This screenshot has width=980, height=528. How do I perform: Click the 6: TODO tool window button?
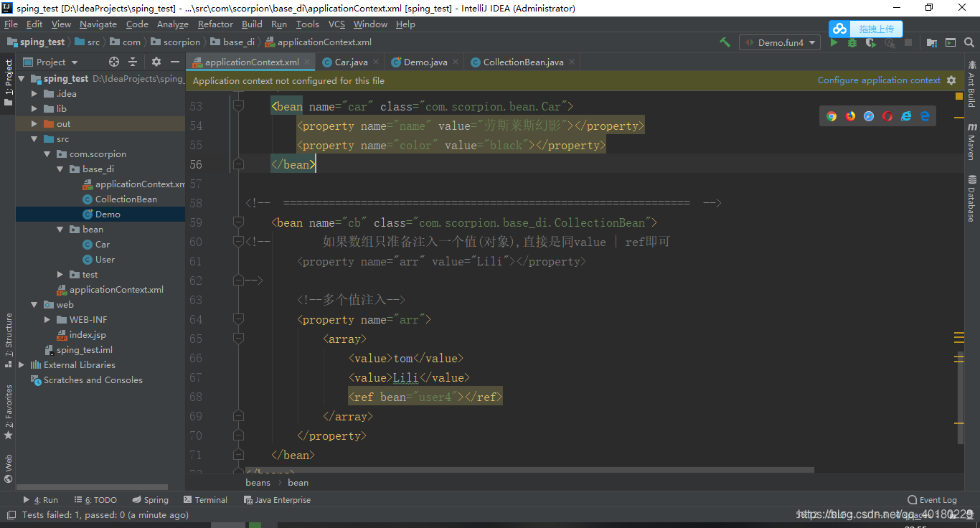(95, 500)
